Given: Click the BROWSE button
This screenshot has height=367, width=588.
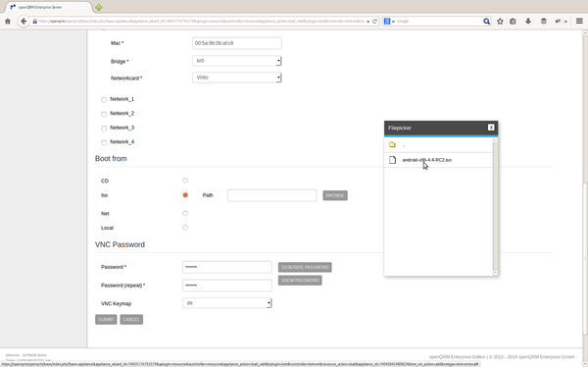Looking at the screenshot, I should click(335, 195).
